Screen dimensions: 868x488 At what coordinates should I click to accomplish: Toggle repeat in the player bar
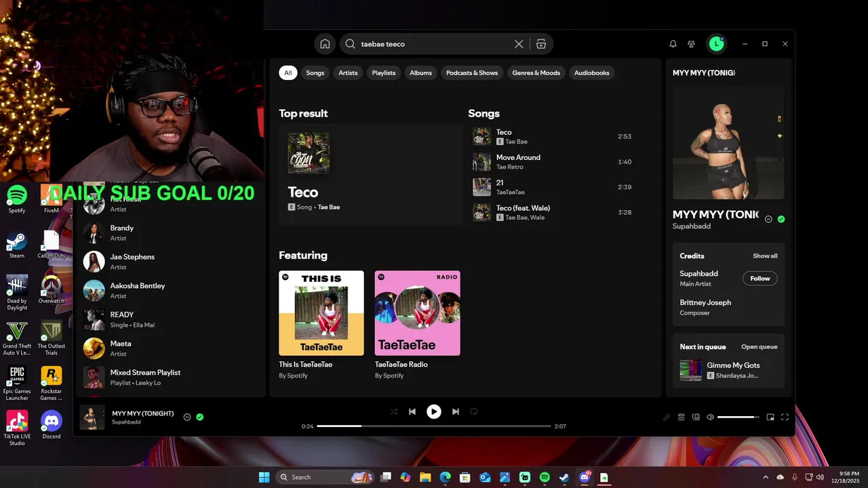tap(474, 411)
